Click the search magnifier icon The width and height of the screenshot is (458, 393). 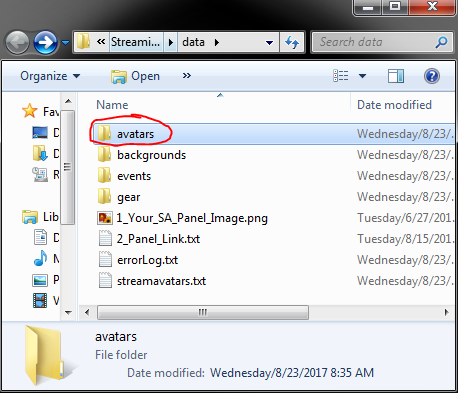pyautogui.click(x=441, y=42)
